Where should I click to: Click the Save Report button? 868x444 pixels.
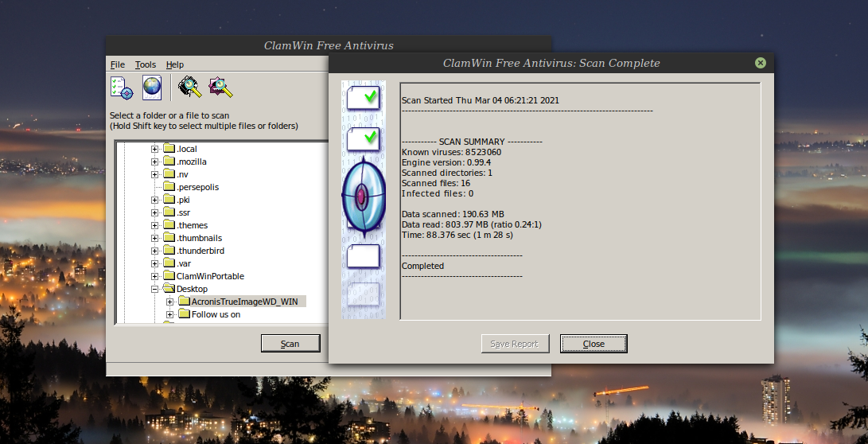click(515, 343)
